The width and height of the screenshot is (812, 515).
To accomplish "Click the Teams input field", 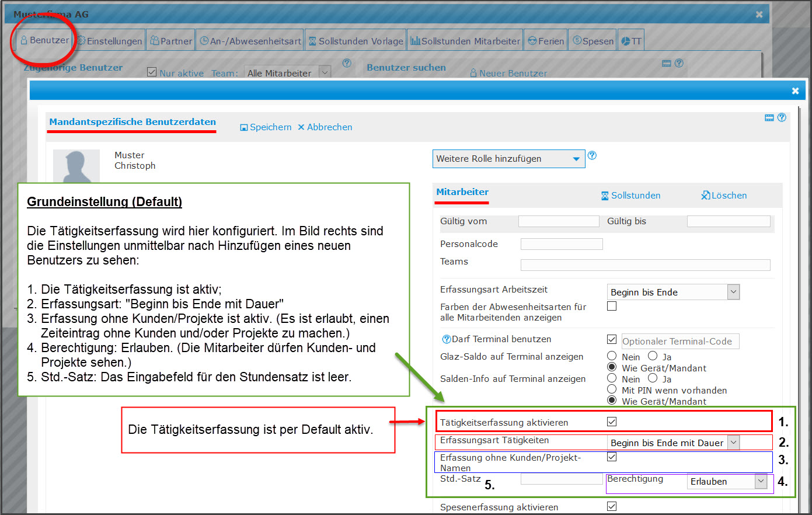I will 645,265.
